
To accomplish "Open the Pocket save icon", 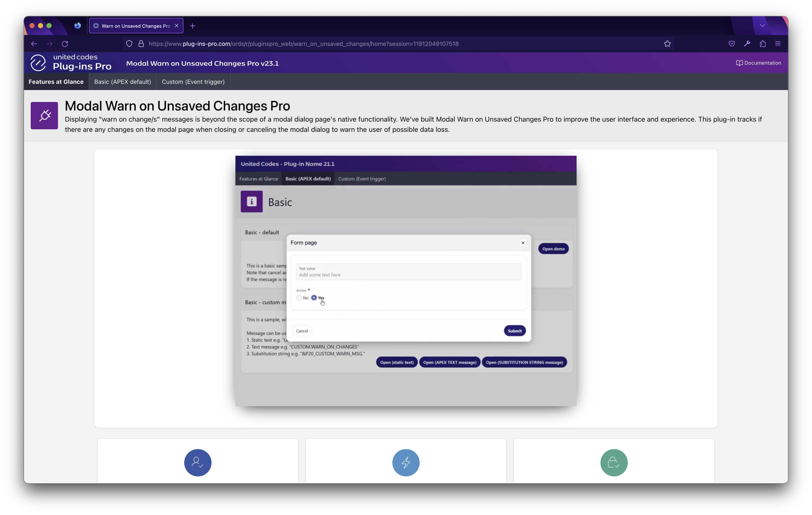I will click(x=732, y=44).
